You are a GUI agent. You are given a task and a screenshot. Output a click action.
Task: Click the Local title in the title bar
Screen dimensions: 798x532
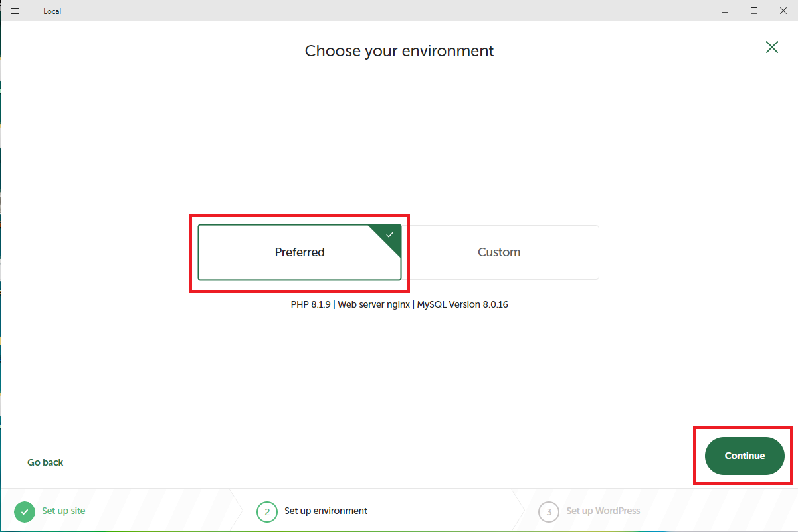[51, 11]
